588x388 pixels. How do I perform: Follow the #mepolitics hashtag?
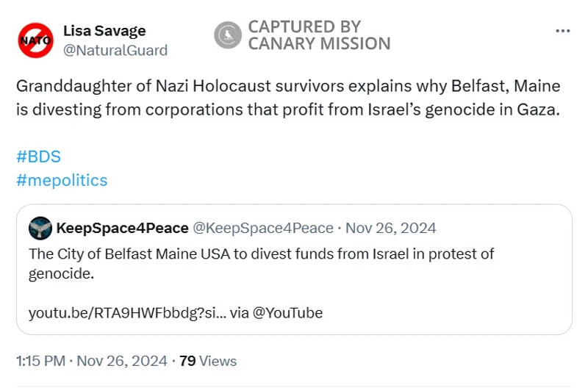62,180
